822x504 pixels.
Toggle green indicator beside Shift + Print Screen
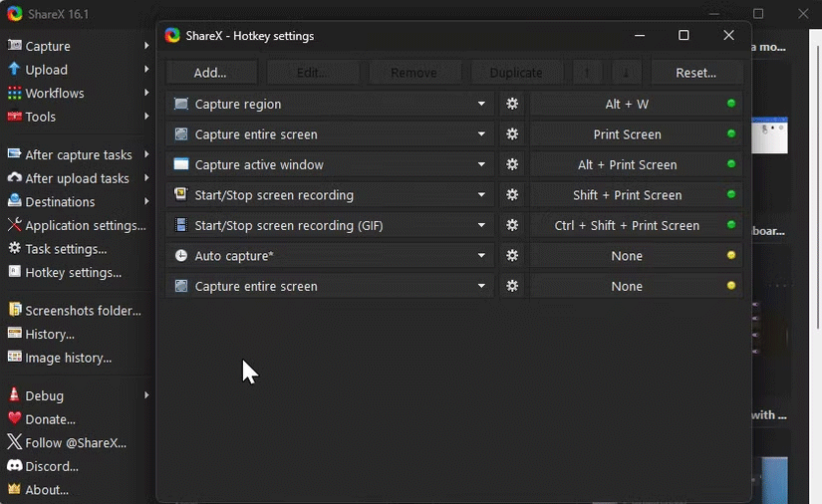click(x=731, y=195)
